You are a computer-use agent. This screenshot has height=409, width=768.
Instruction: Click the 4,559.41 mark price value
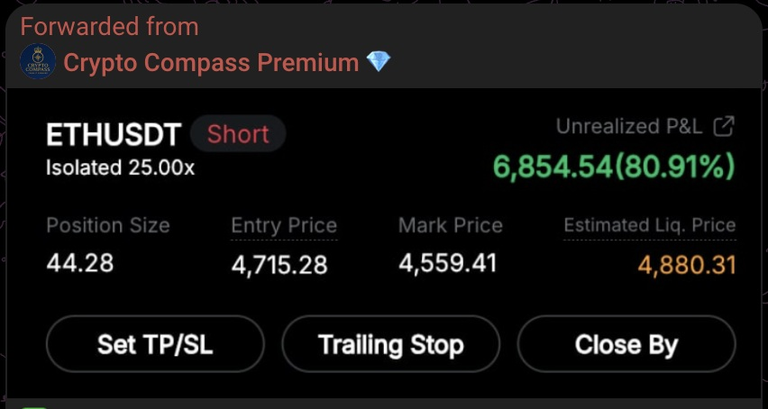click(448, 263)
